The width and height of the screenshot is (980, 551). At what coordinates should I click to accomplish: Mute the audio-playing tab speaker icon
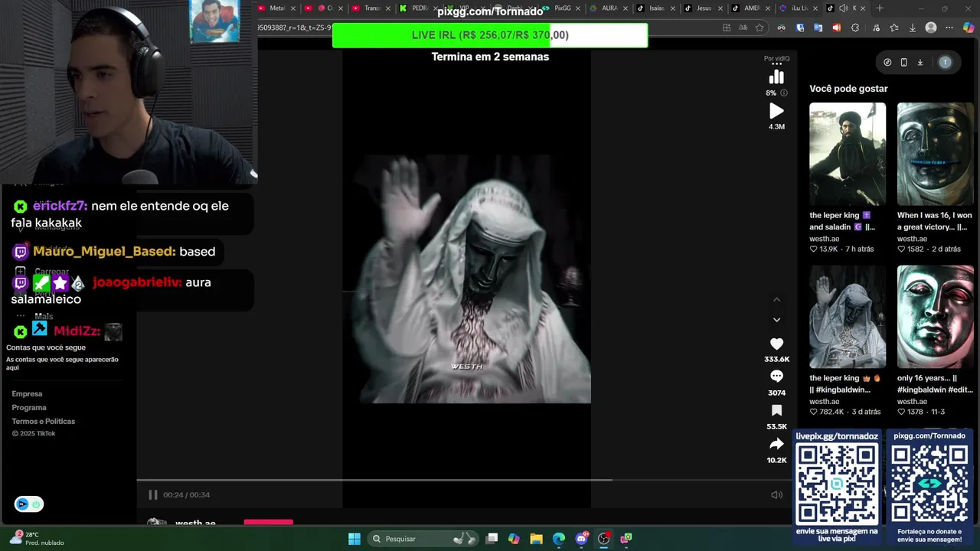[843, 8]
